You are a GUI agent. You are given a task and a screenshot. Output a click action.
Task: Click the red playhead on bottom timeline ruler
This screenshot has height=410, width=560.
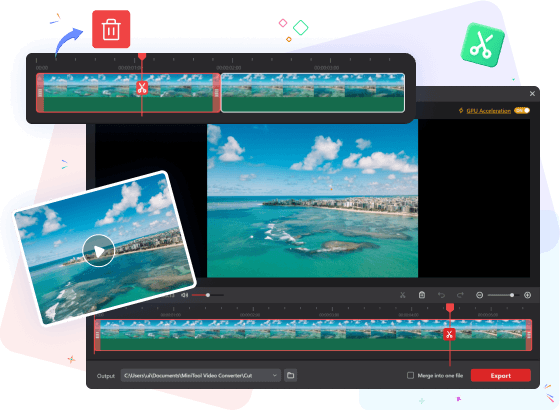click(x=450, y=307)
